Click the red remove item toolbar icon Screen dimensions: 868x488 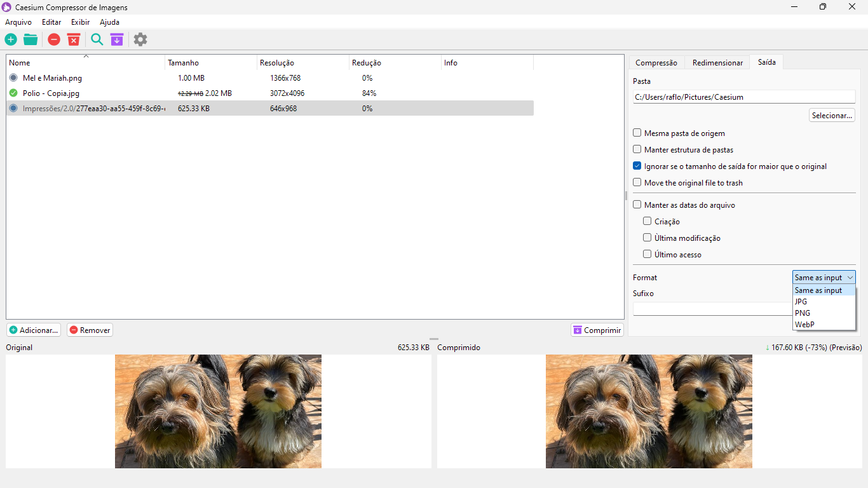54,39
